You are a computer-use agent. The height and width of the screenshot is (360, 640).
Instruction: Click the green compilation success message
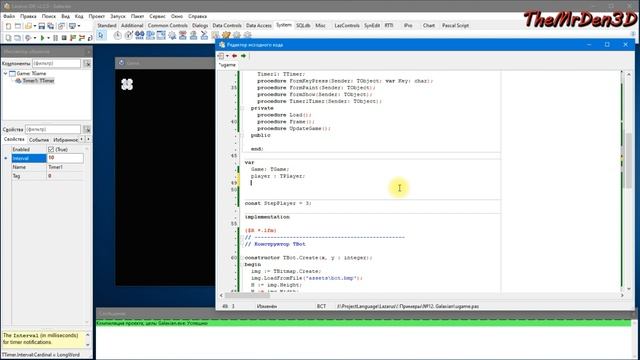(x=363, y=323)
